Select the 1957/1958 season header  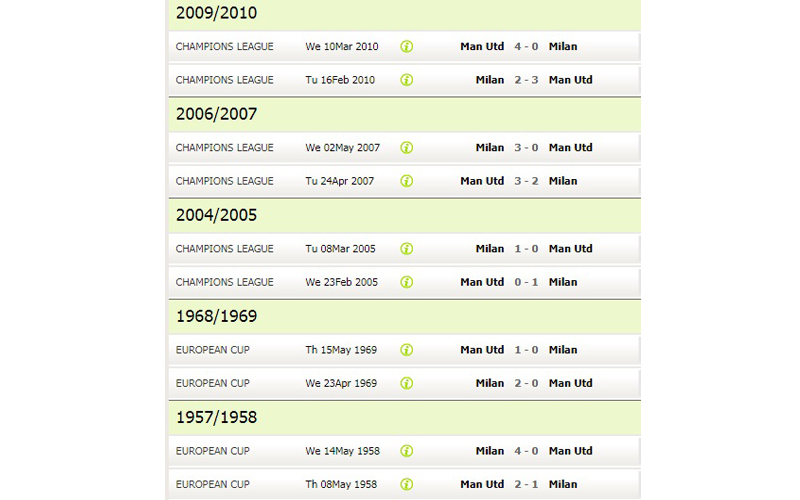[x=405, y=417]
